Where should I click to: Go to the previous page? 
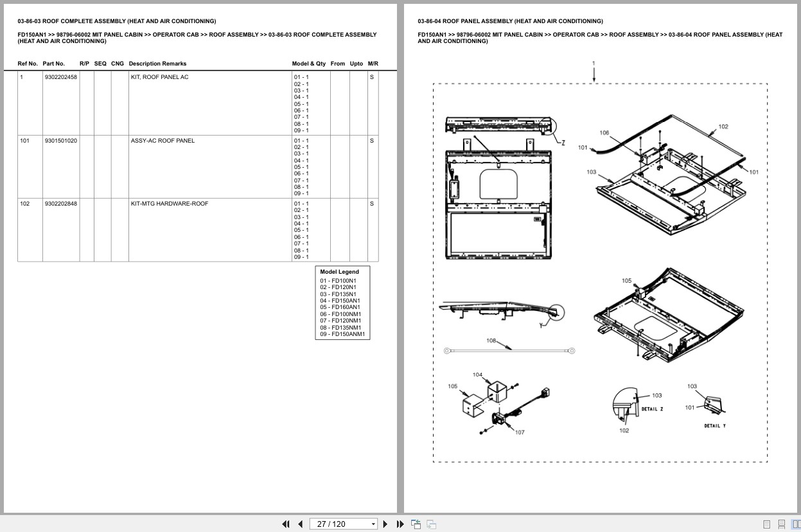(300, 524)
